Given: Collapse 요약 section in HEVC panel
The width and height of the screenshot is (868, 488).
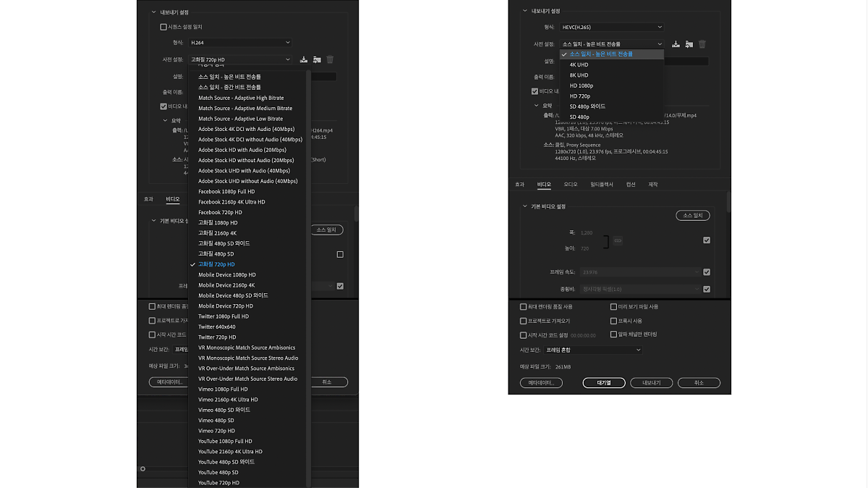Looking at the screenshot, I should pos(536,106).
